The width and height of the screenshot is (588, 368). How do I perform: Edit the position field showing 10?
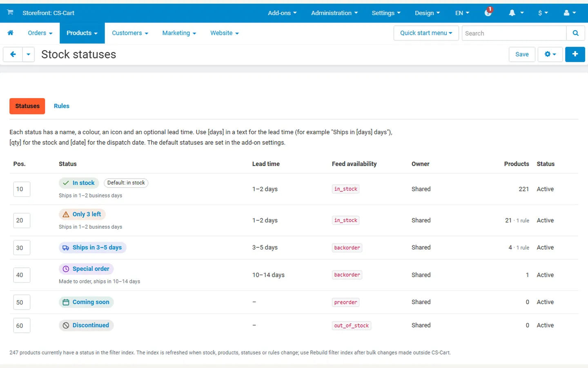[x=22, y=189]
